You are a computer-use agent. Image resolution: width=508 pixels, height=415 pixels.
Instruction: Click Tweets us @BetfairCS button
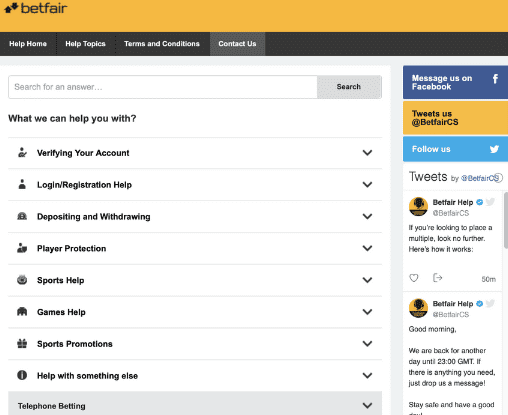tap(455, 118)
